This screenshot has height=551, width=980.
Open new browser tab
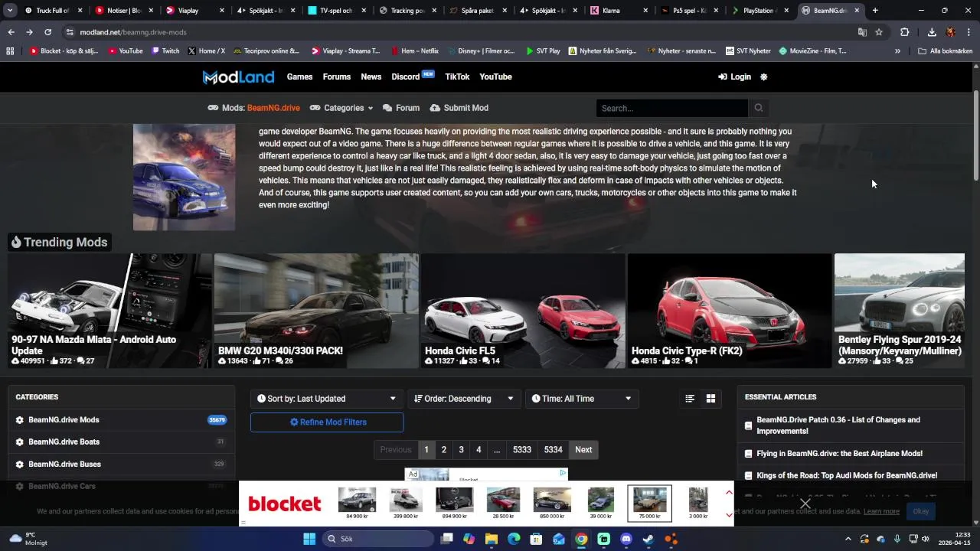875,11
